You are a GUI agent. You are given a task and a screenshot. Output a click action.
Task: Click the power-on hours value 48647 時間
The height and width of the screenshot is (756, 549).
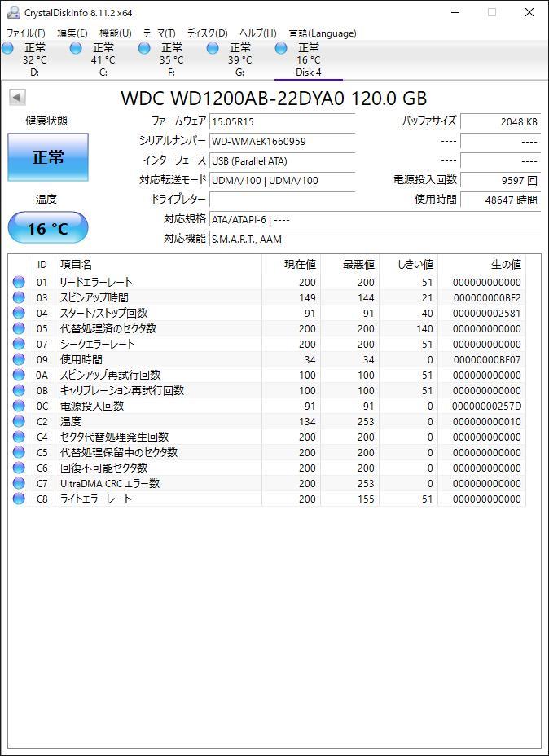(500, 200)
